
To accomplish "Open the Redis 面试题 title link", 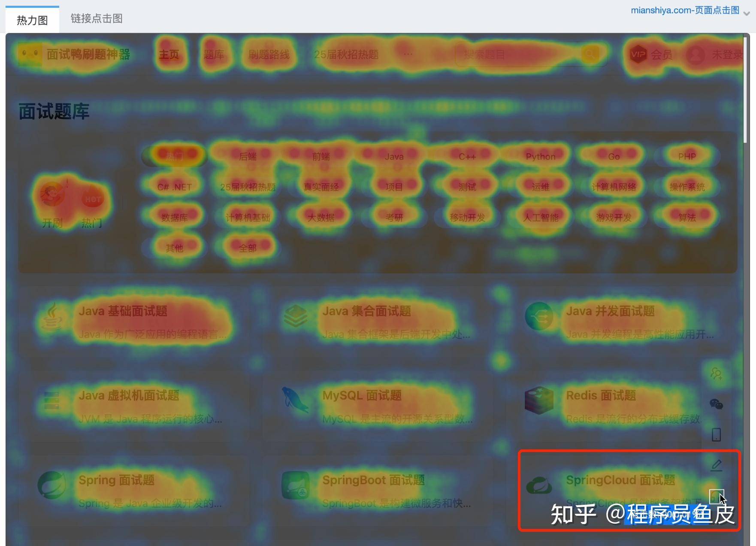I will (601, 395).
